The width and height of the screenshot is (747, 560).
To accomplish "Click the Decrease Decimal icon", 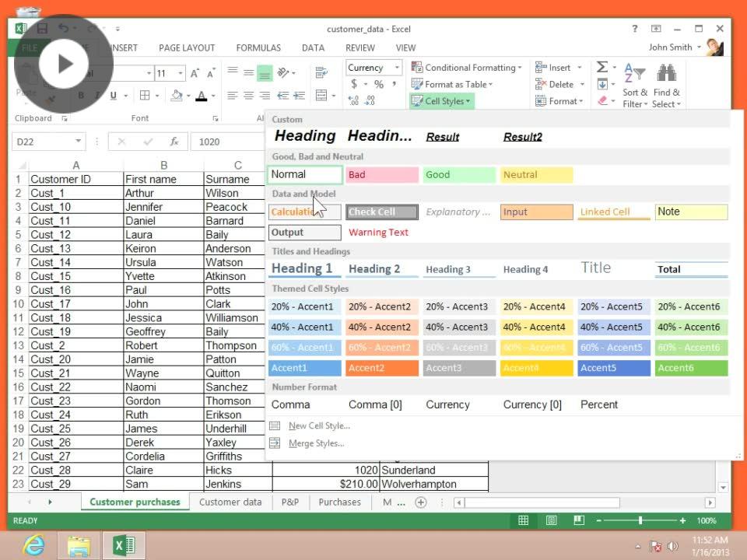I will (371, 100).
